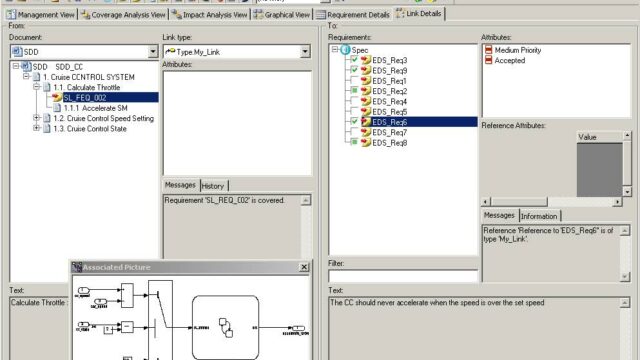This screenshot has width=640, height=360.
Task: Collapse the Cruise CONTROL SYSTEM node
Action: pos(26,77)
